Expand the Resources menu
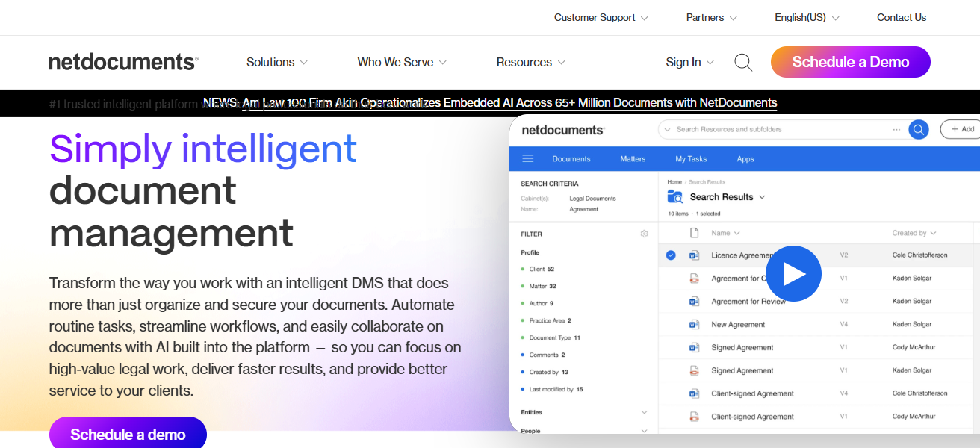 coord(531,63)
